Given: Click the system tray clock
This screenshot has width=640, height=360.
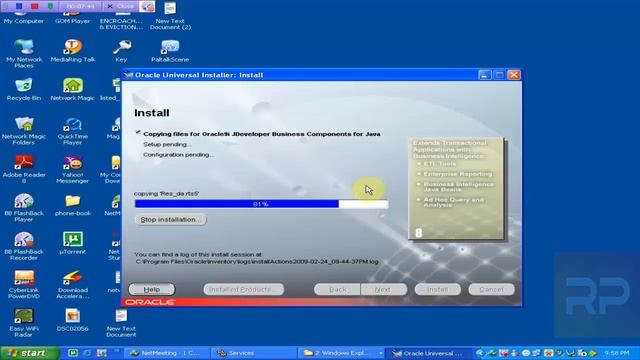Looking at the screenshot, I should tap(616, 353).
